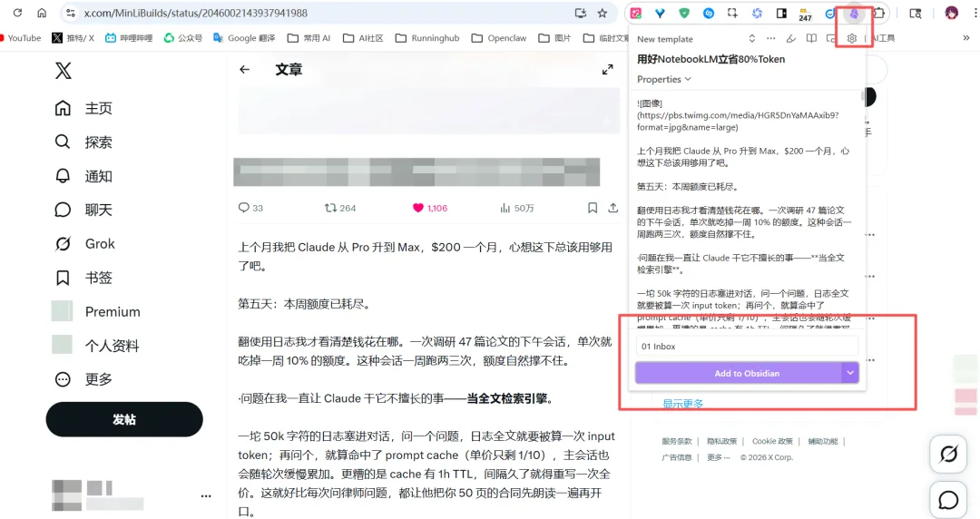Open the clipper more options ellipsis

[x=770, y=39]
